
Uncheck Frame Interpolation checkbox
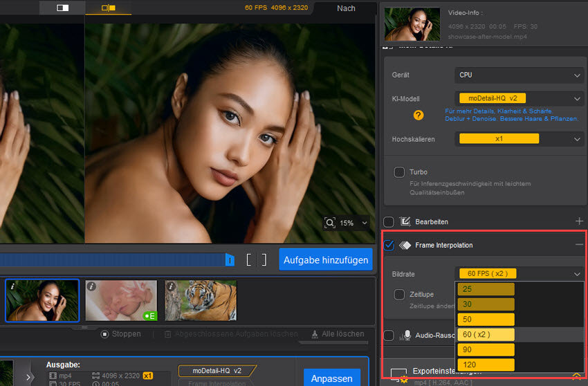389,246
